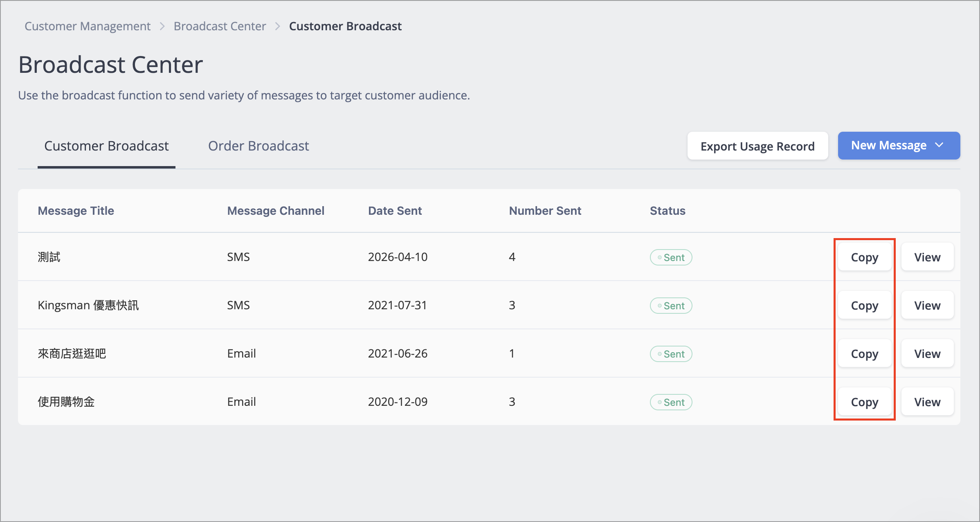Copy the Kingsman 優惠快訊 message
The height and width of the screenshot is (522, 980).
(x=864, y=305)
